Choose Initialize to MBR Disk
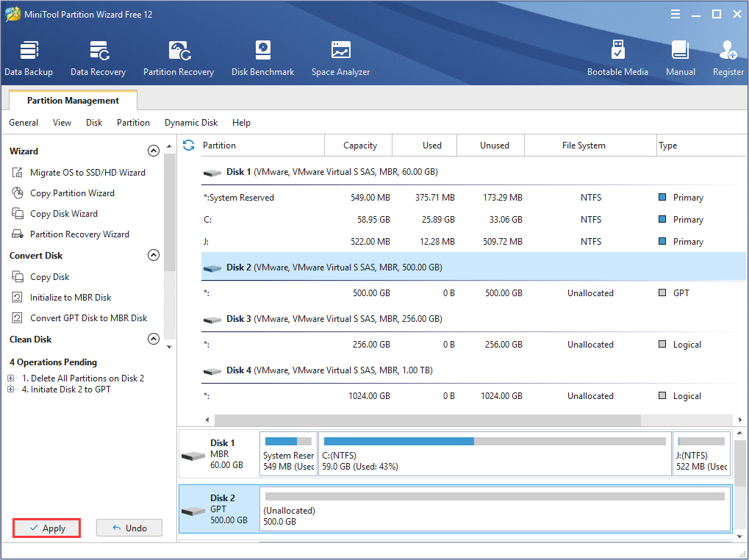 71,298
